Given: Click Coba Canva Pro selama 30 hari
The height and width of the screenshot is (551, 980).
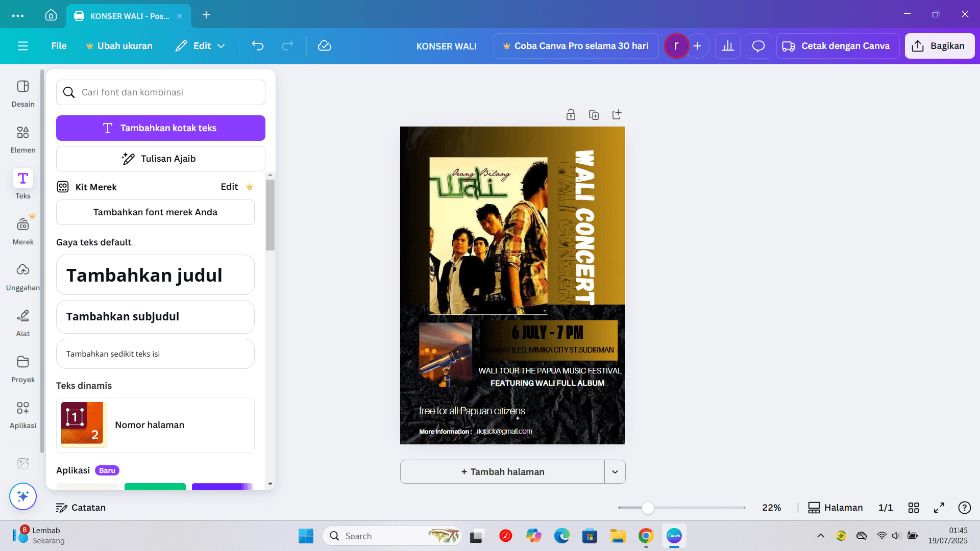Looking at the screenshot, I should pos(576,46).
